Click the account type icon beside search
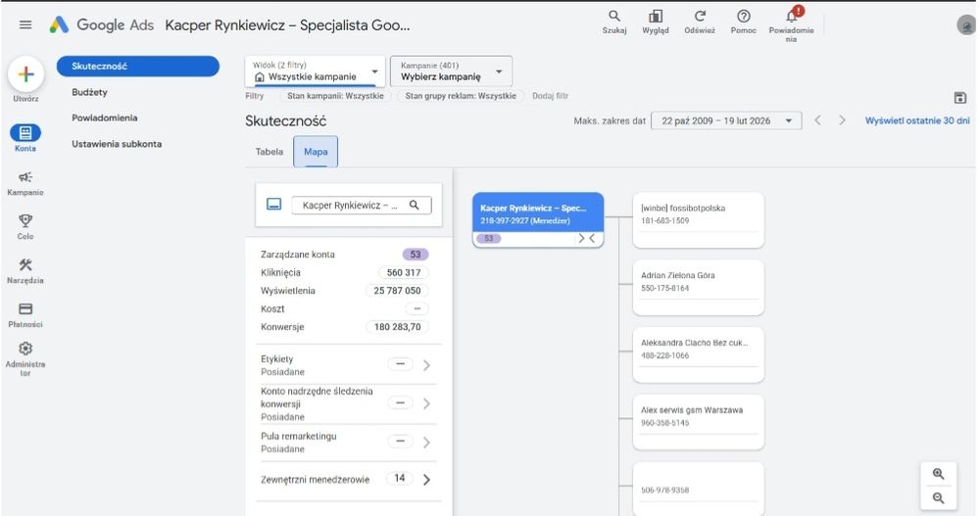The image size is (980, 516). 273,205
